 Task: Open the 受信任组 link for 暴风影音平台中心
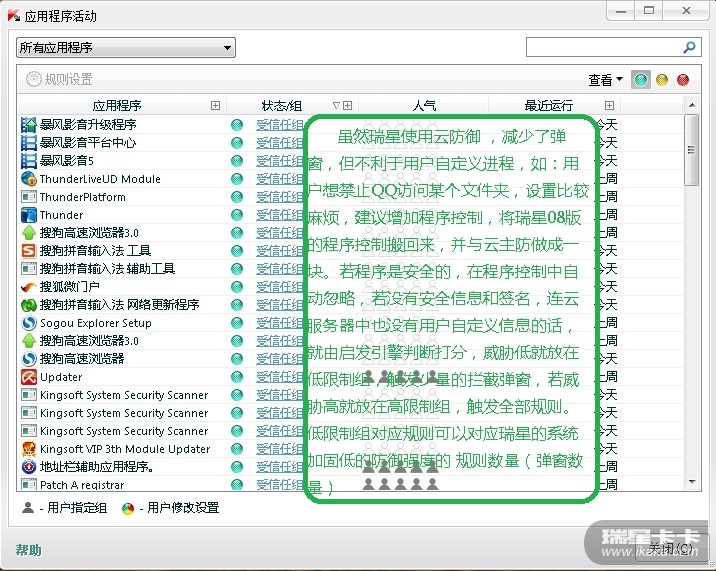pyautogui.click(x=279, y=143)
